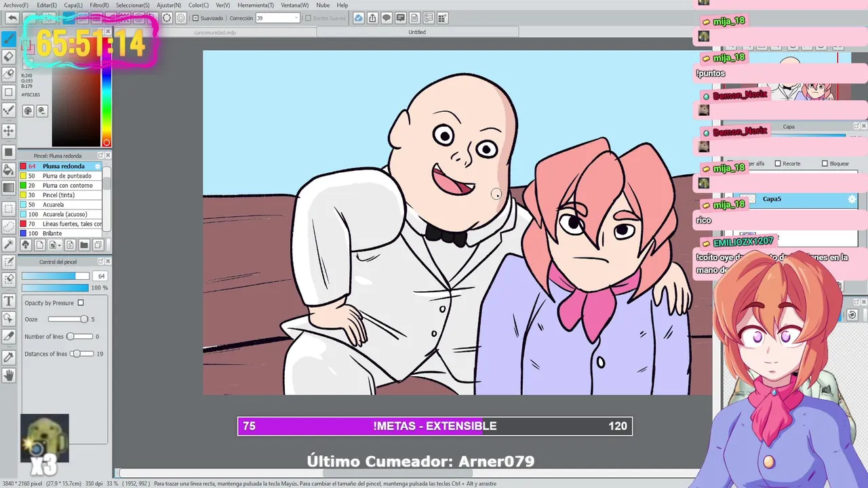
Task: Select the Gradient tool
Action: point(9,188)
